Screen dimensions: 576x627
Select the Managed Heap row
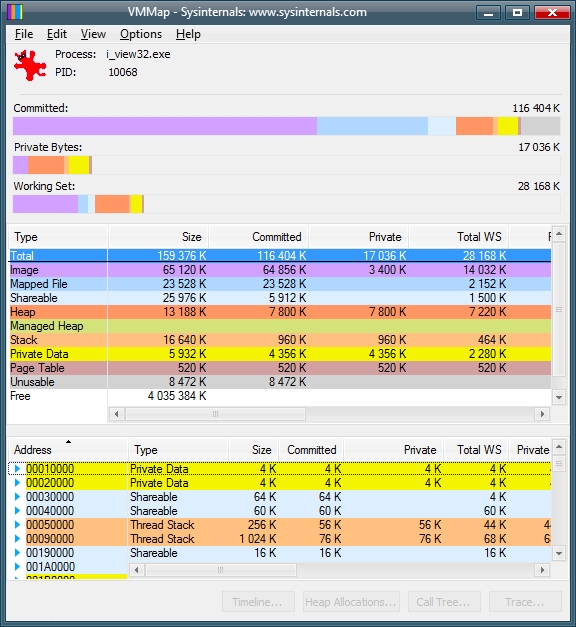[x=280, y=326]
